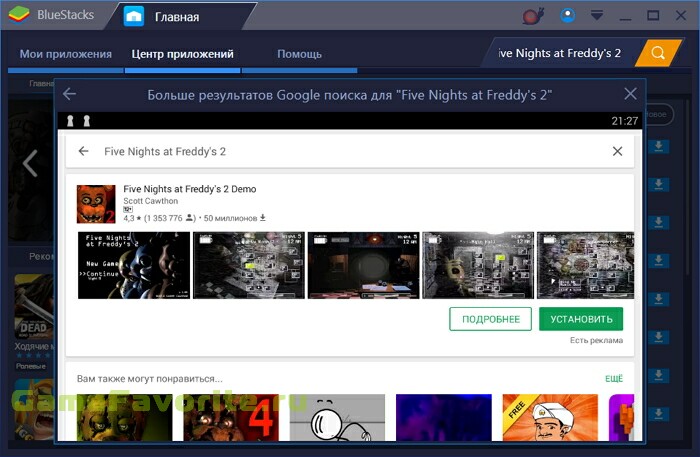Click the snail speed-up icon in title bar

533,16
